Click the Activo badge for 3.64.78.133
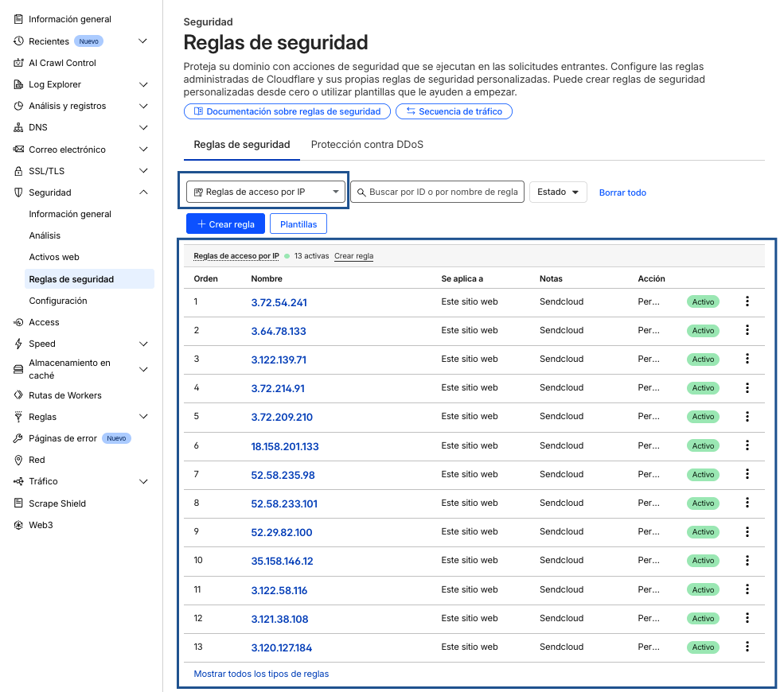Image resolution: width=784 pixels, height=692 pixels. click(x=703, y=330)
